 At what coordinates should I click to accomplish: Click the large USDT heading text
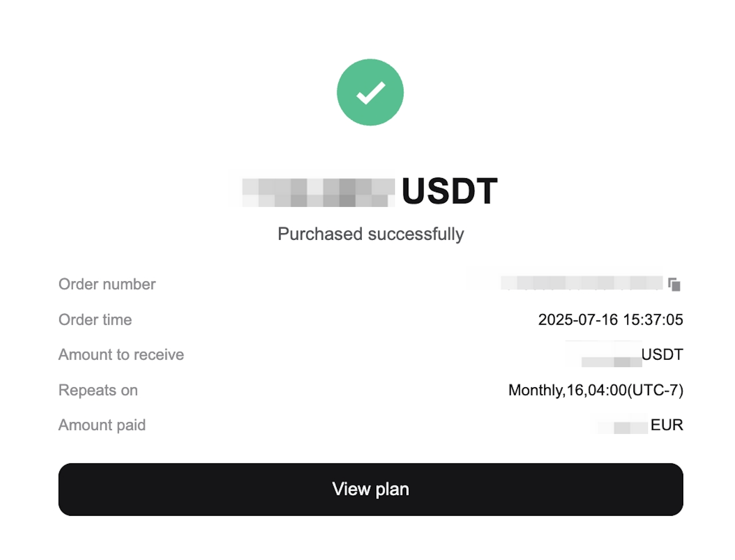click(x=449, y=191)
